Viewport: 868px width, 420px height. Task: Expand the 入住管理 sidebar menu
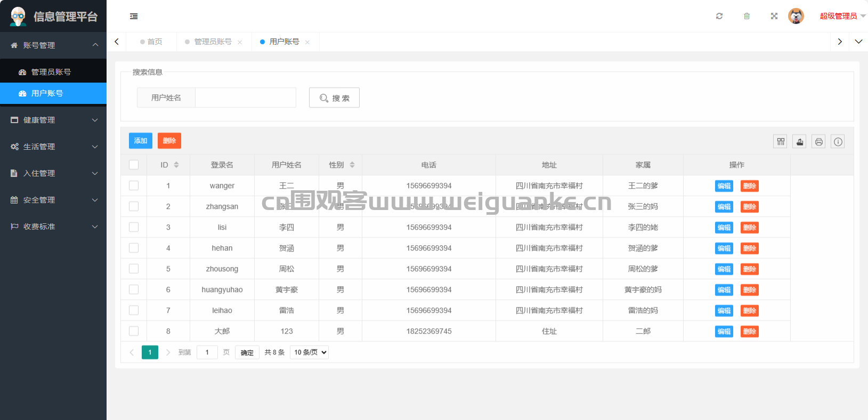[53, 173]
